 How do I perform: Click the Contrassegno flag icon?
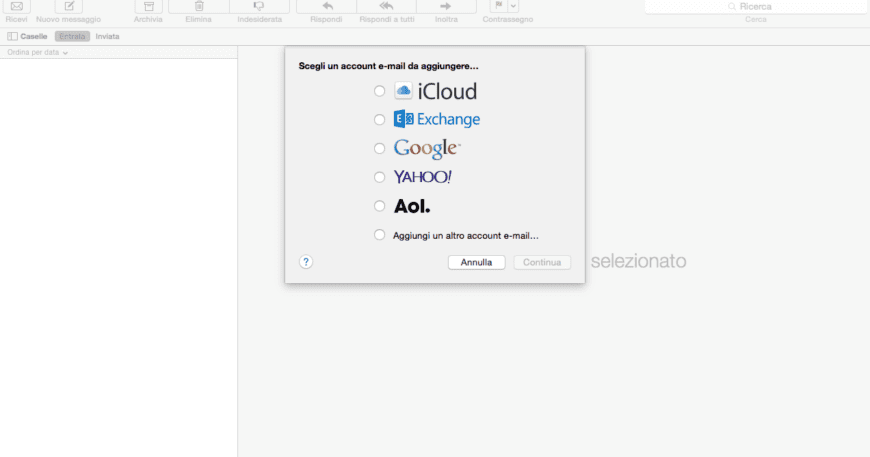tap(498, 6)
